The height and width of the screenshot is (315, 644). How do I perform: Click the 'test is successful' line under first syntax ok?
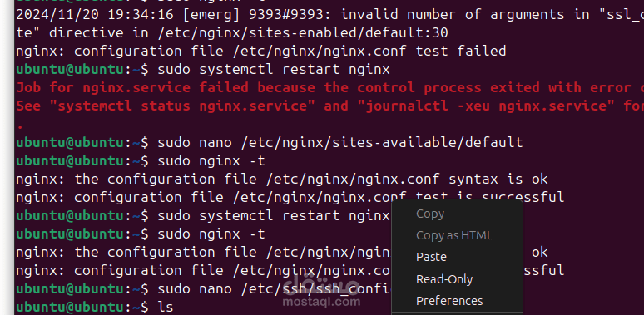point(290,198)
